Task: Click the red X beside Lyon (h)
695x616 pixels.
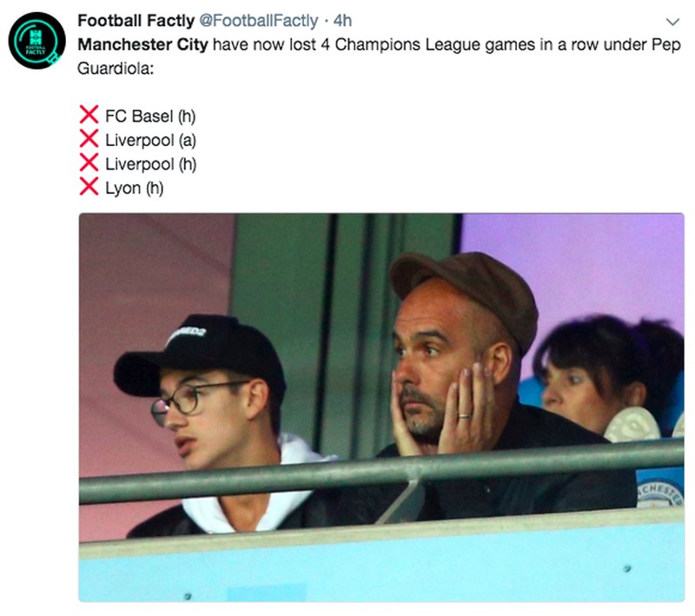Action: click(x=88, y=187)
